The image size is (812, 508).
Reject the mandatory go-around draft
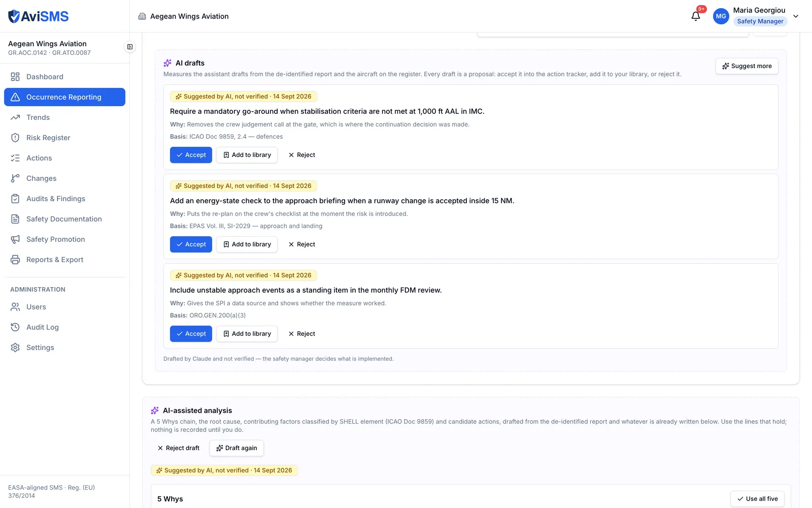point(301,155)
